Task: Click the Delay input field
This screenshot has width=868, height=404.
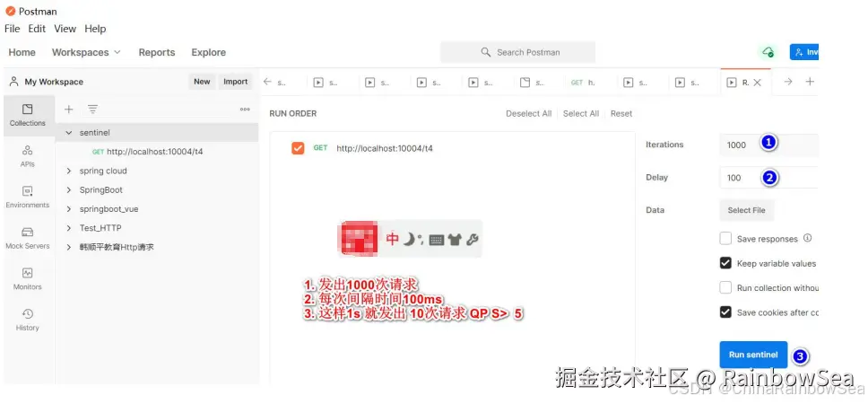Action: tap(768, 178)
